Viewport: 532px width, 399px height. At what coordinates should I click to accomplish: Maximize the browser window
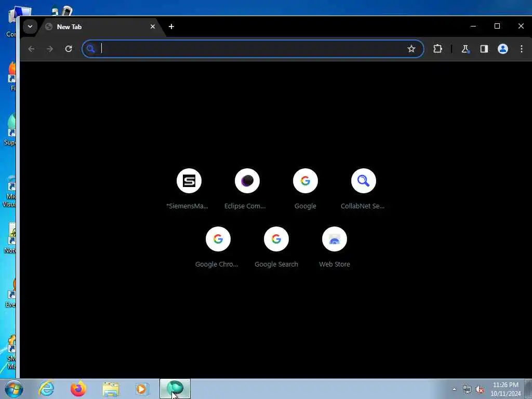click(x=497, y=26)
